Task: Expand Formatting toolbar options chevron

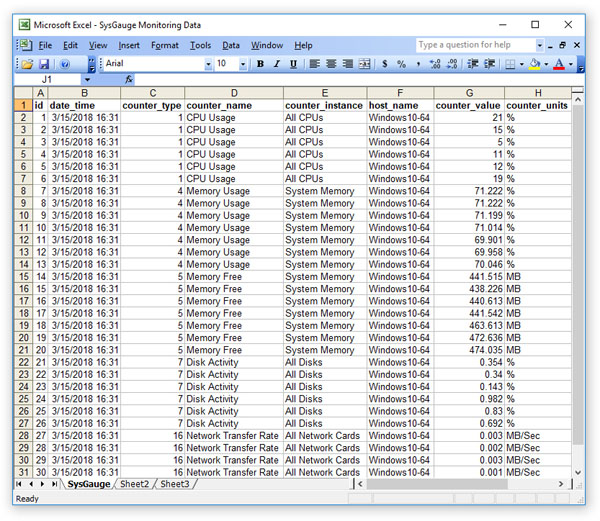Action: (x=580, y=64)
